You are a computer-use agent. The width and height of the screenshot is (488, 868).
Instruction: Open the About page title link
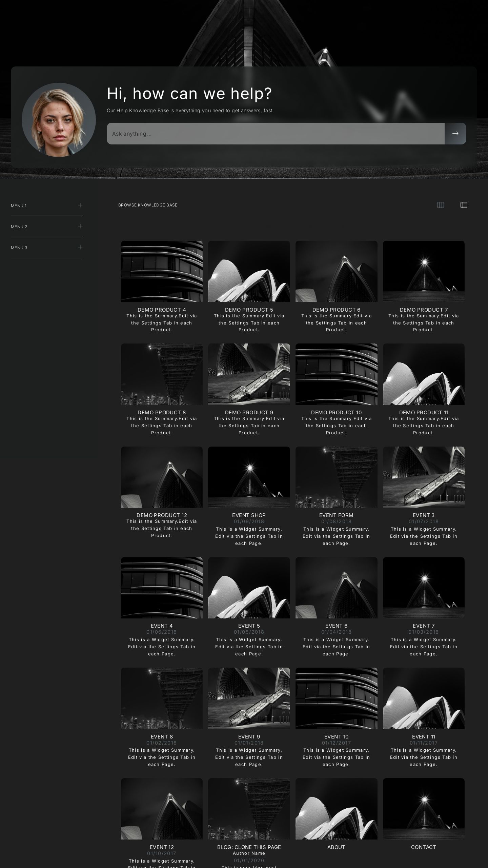pyautogui.click(x=336, y=847)
